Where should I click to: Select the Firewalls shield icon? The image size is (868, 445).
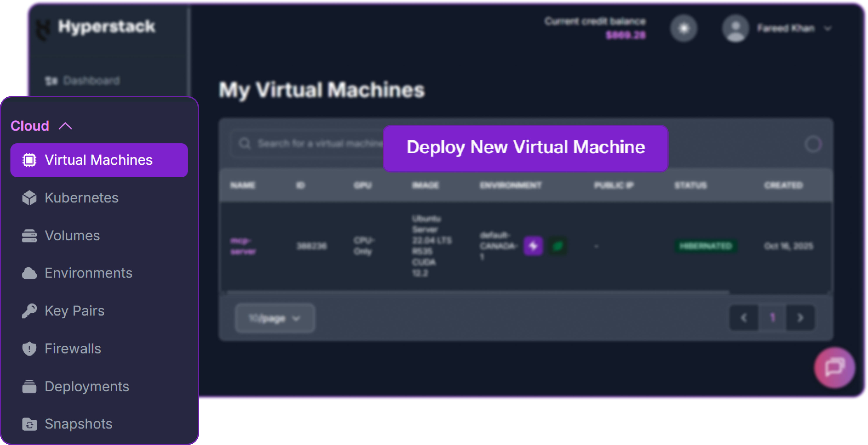[x=30, y=349]
